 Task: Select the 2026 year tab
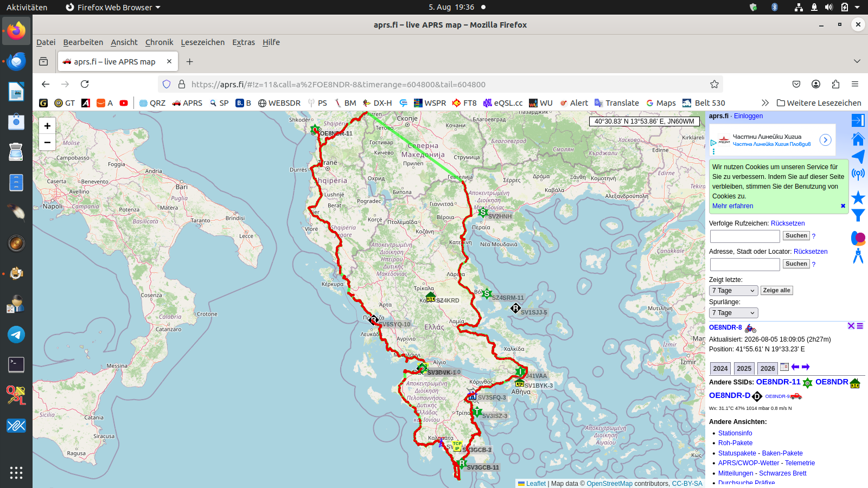(x=768, y=369)
